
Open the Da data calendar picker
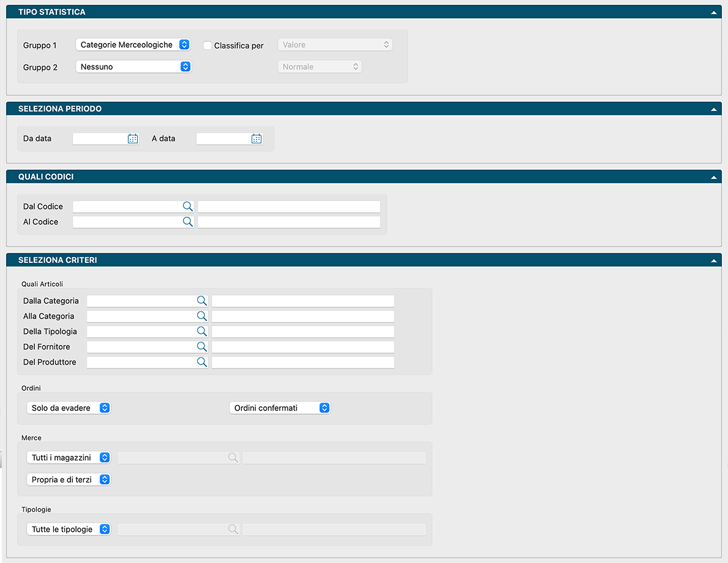(x=133, y=139)
